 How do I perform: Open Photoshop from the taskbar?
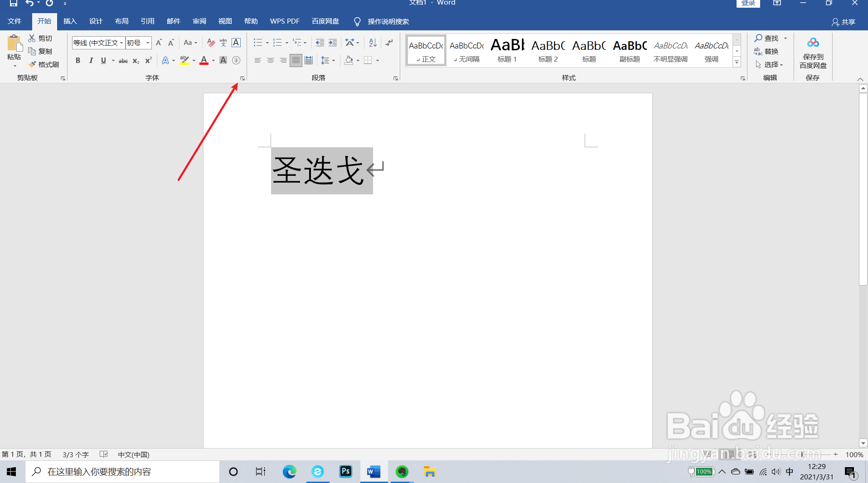(x=345, y=472)
